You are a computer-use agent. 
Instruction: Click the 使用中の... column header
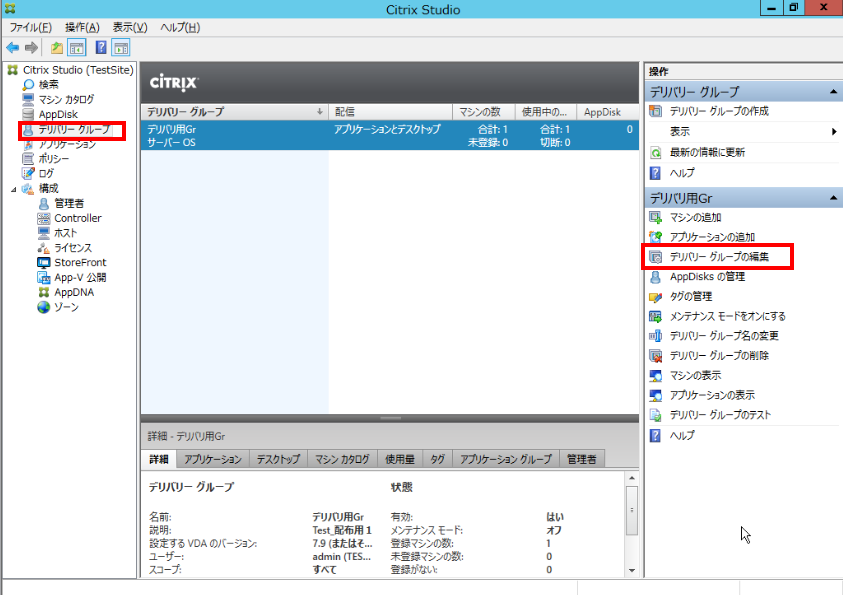[546, 112]
